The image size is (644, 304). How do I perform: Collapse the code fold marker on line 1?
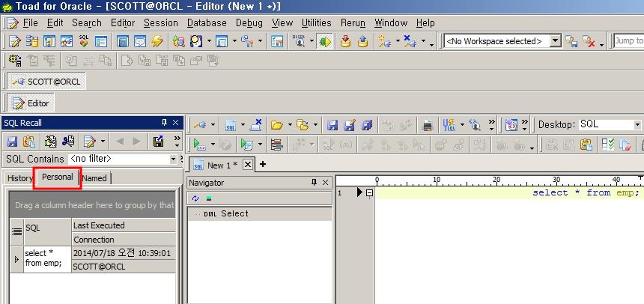tap(369, 193)
